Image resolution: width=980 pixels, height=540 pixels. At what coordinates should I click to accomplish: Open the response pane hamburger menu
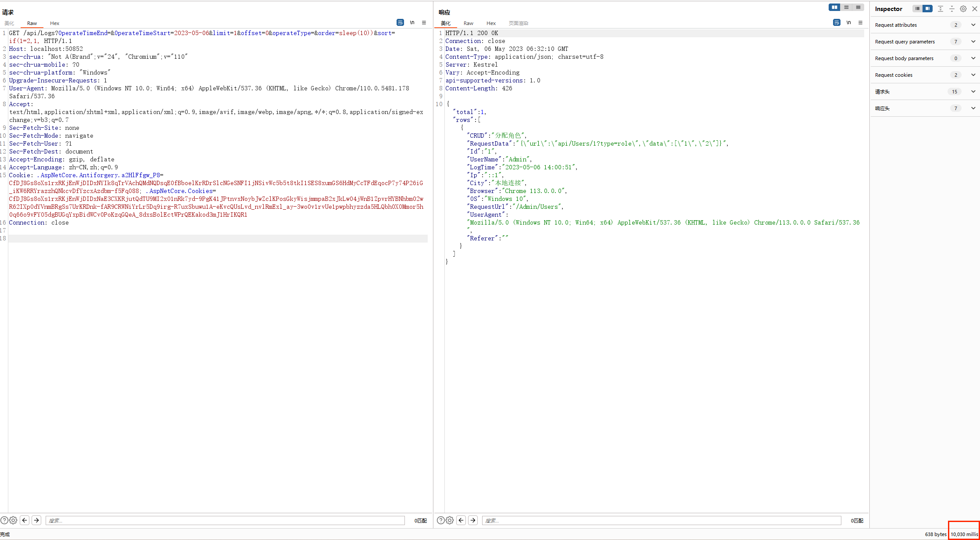860,22
